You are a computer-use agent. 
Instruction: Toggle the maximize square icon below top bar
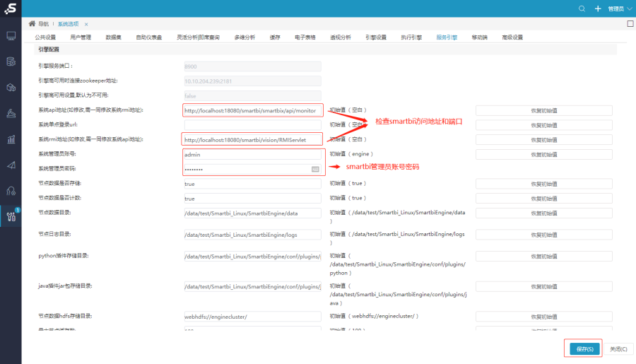point(630,23)
